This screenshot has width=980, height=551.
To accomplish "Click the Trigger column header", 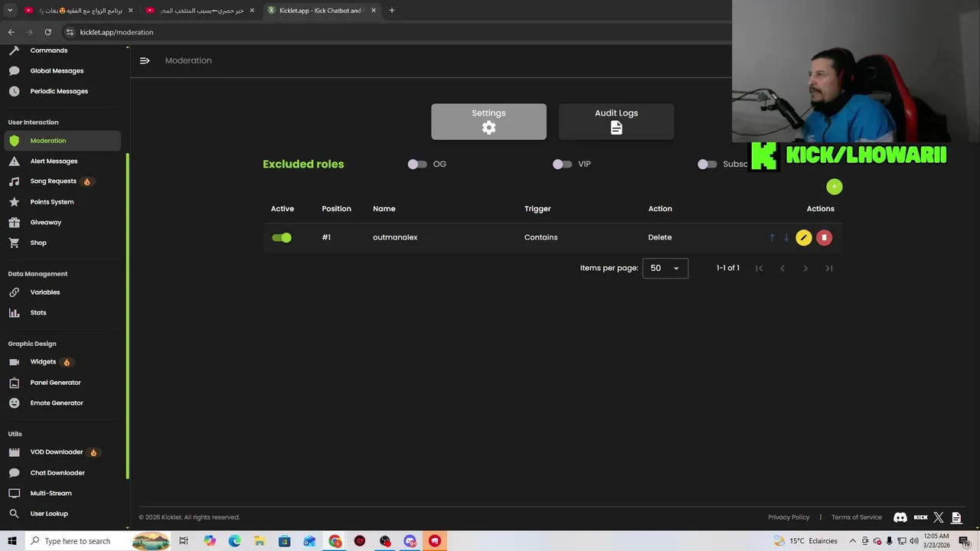I will (537, 209).
